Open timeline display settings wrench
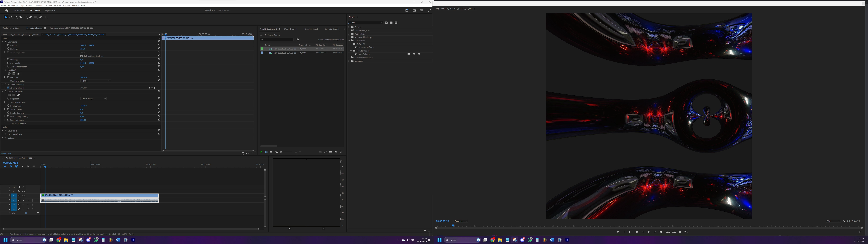The height and width of the screenshot is (244, 868). 28,167
